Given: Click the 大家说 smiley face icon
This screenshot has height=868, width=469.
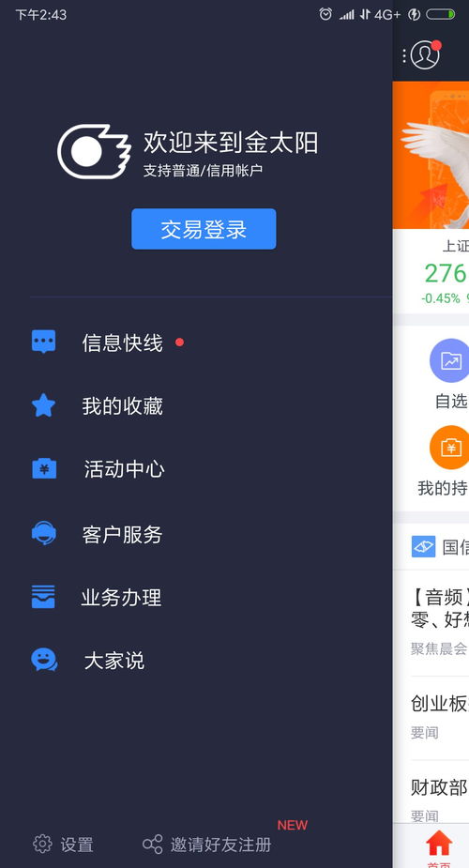Looking at the screenshot, I should (x=44, y=660).
